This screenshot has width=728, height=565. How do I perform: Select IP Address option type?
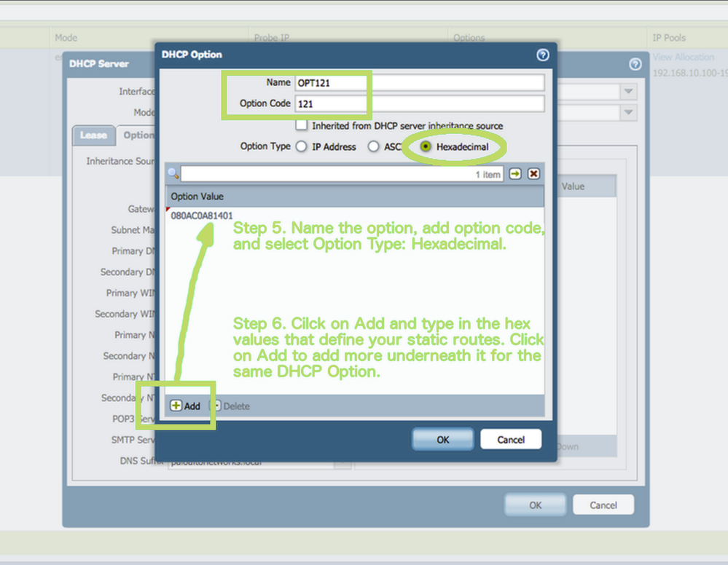(301, 146)
